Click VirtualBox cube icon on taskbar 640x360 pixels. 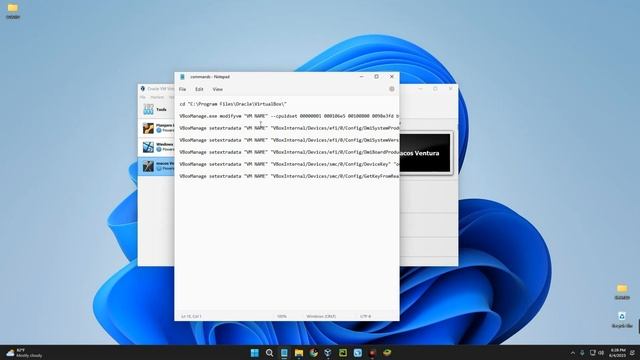328,353
